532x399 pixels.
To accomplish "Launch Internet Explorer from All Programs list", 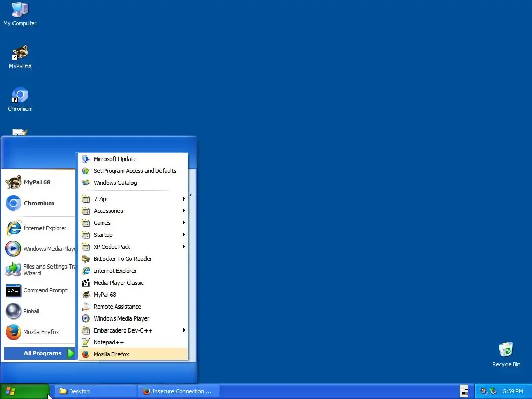I will click(133, 270).
